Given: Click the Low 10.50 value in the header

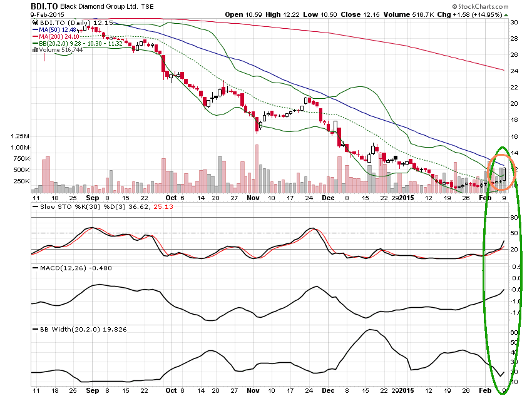Looking at the screenshot, I should point(320,14).
